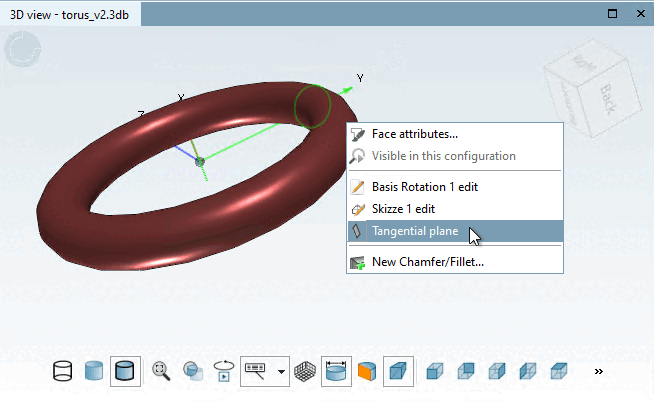The image size is (654, 406).
Task: Select the last cube view icon
Action: coord(559,371)
